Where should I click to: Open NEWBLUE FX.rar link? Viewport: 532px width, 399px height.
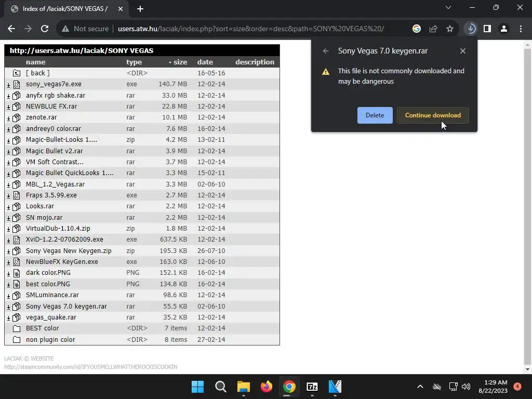point(51,106)
